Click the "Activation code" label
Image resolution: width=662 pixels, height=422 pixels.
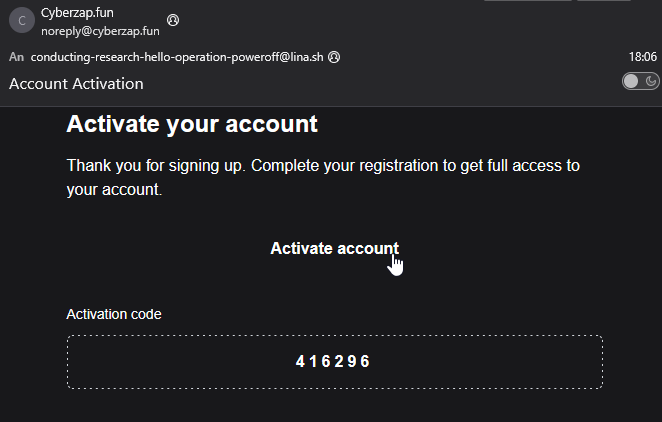tap(114, 314)
